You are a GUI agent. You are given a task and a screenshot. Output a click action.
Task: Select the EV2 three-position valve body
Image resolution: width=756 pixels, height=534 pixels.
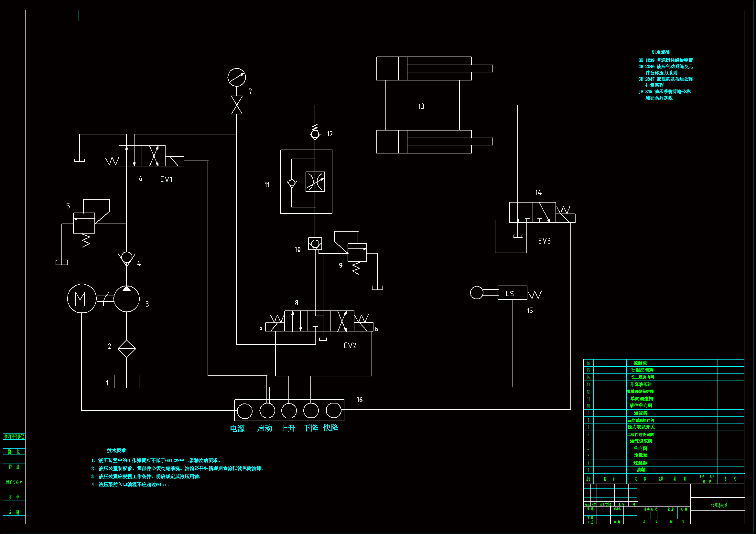[x=319, y=321]
